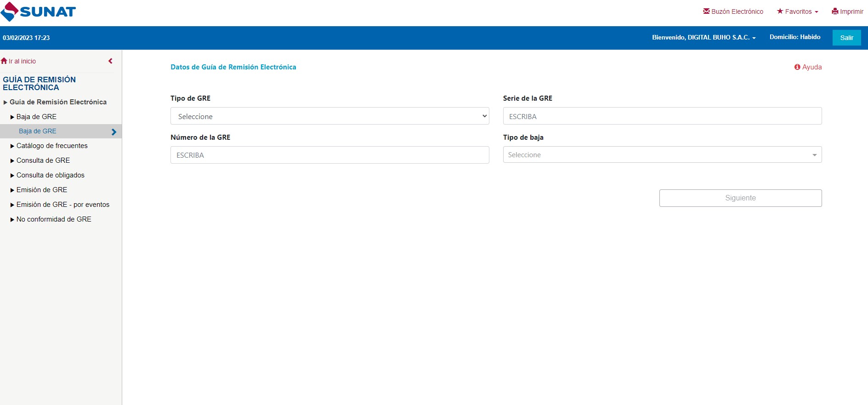Click the blue arrow on Baja de GRE
Viewport: 868px width, 405px height.
click(x=114, y=132)
